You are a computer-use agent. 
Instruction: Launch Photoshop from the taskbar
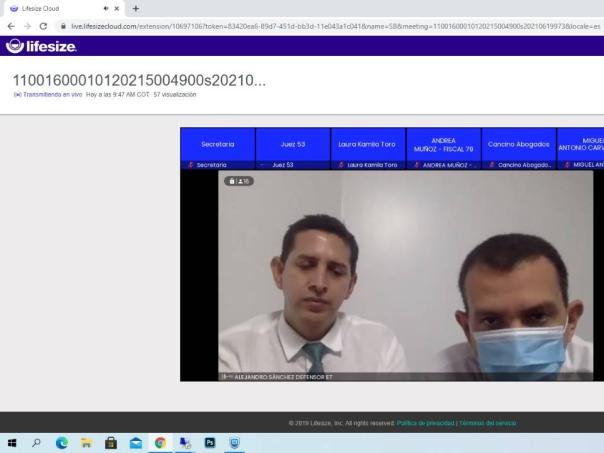point(207,443)
